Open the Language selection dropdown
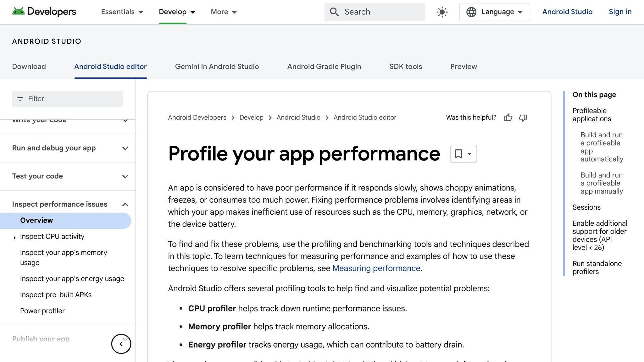The image size is (644, 362). click(494, 12)
